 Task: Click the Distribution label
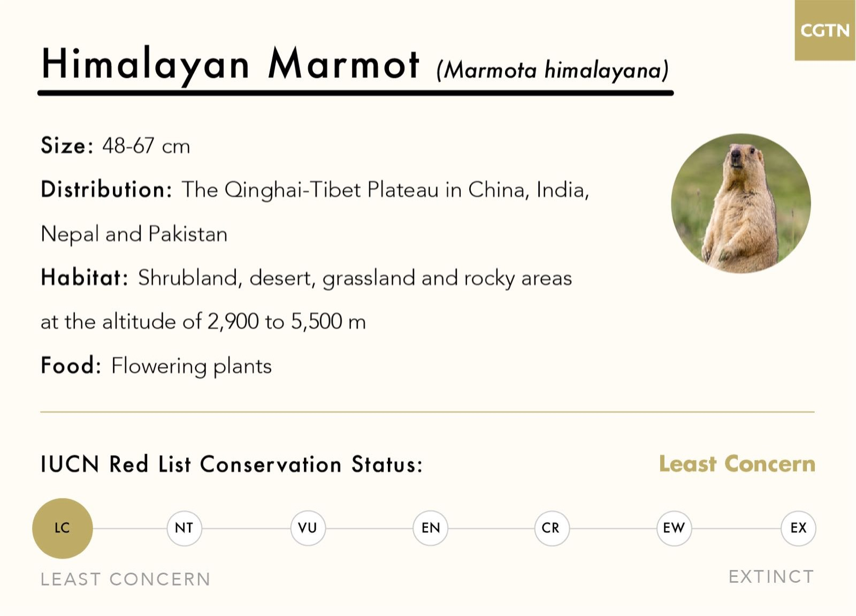pyautogui.click(x=106, y=190)
